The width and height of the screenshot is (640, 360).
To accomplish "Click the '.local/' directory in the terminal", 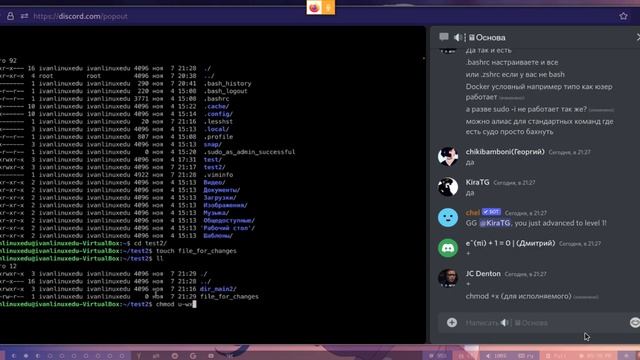I will (x=216, y=129).
